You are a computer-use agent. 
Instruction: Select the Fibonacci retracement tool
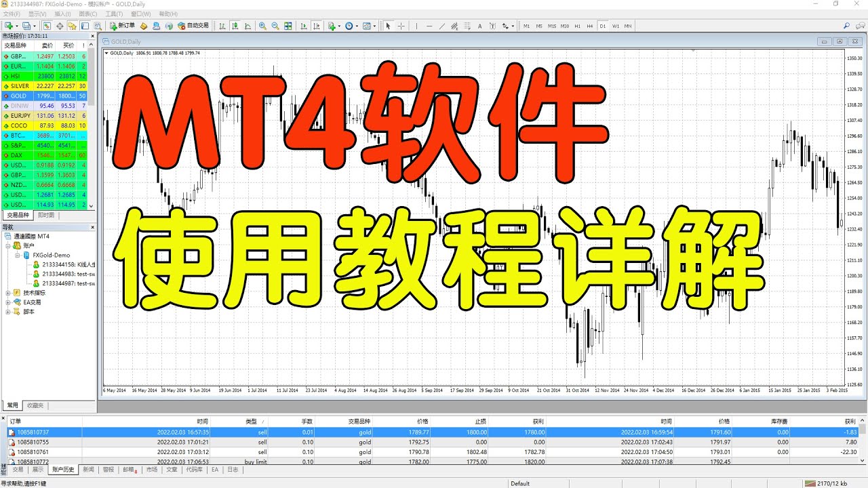coord(467,26)
